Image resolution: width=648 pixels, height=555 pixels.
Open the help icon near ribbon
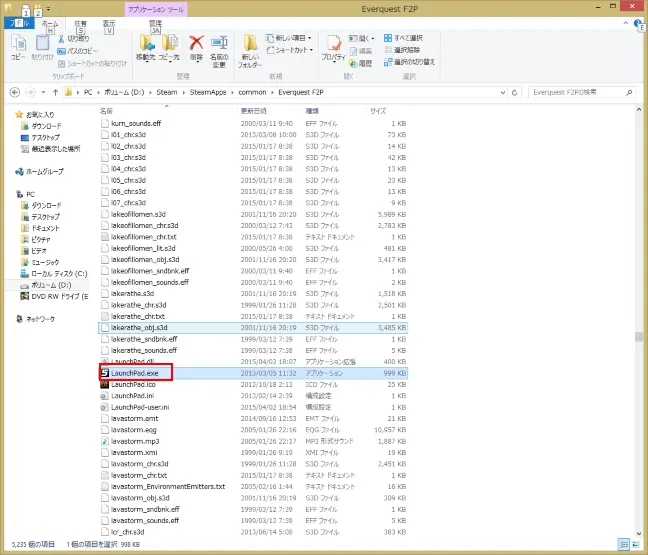(x=638, y=23)
